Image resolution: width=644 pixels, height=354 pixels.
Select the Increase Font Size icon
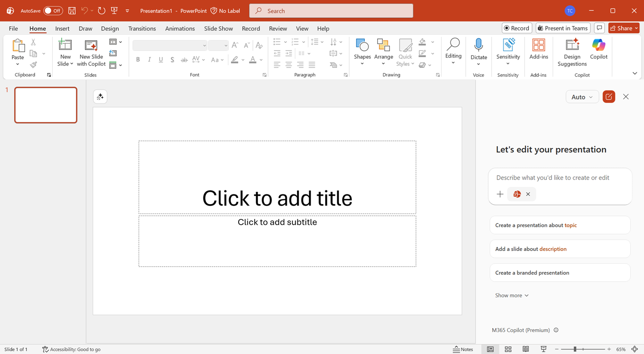(235, 45)
